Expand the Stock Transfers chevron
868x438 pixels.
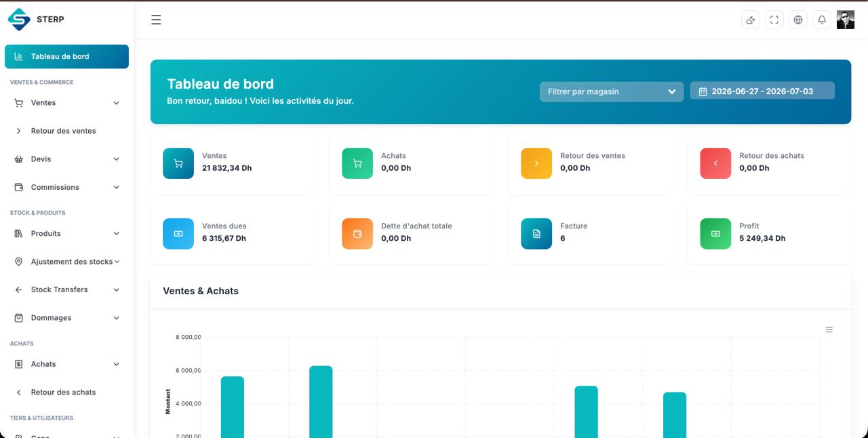pyautogui.click(x=117, y=290)
